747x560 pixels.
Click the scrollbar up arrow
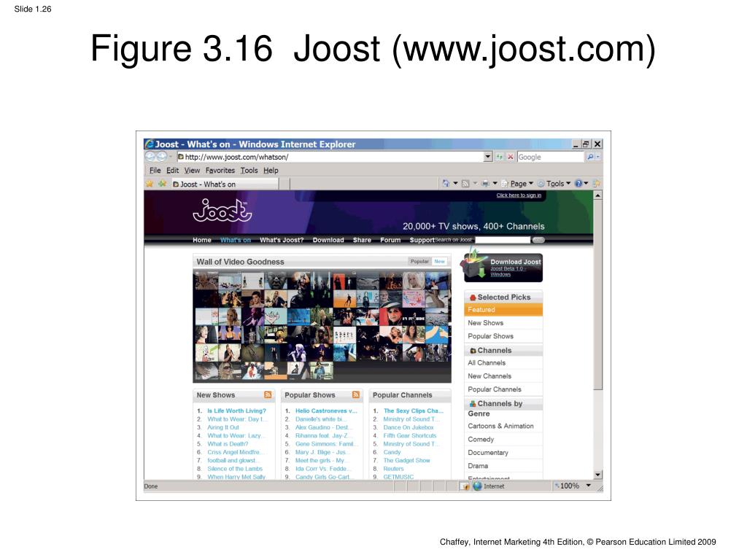pyautogui.click(x=598, y=195)
